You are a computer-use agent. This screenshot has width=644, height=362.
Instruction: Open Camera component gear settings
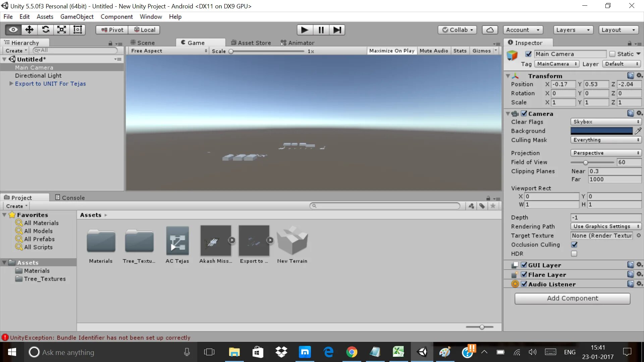639,113
